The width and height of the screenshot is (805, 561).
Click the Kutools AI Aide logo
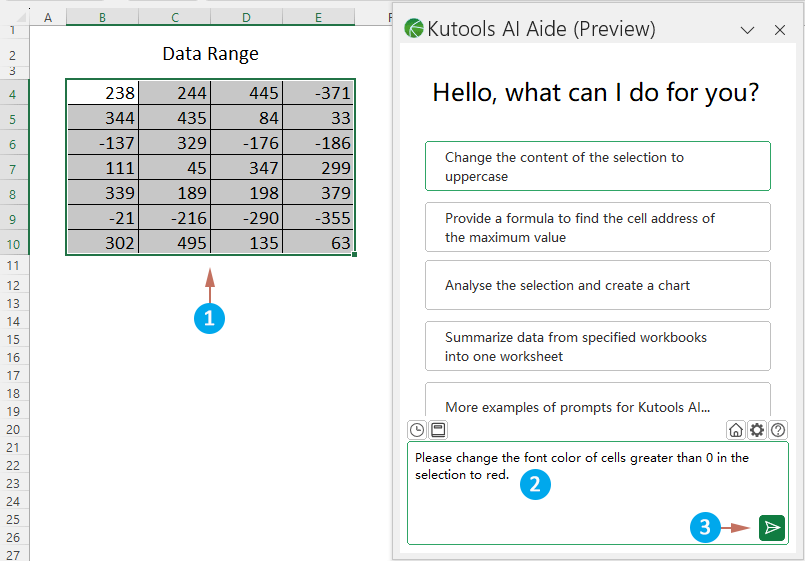click(414, 29)
